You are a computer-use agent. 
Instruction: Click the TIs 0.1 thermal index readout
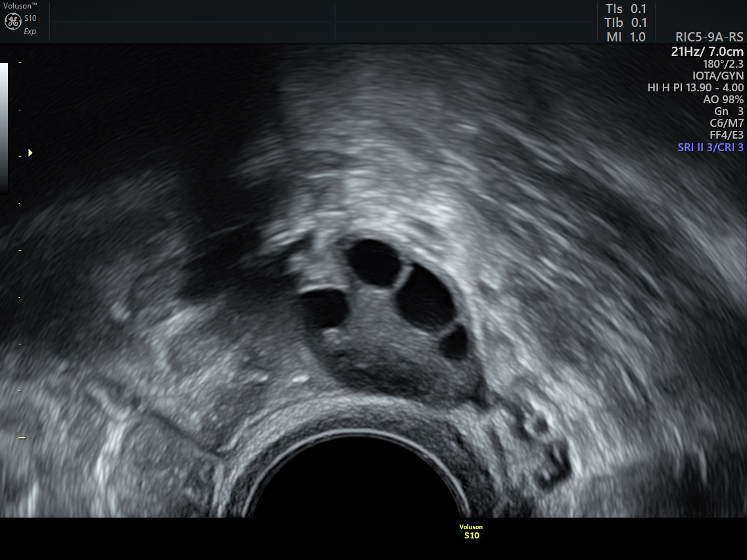click(x=625, y=9)
